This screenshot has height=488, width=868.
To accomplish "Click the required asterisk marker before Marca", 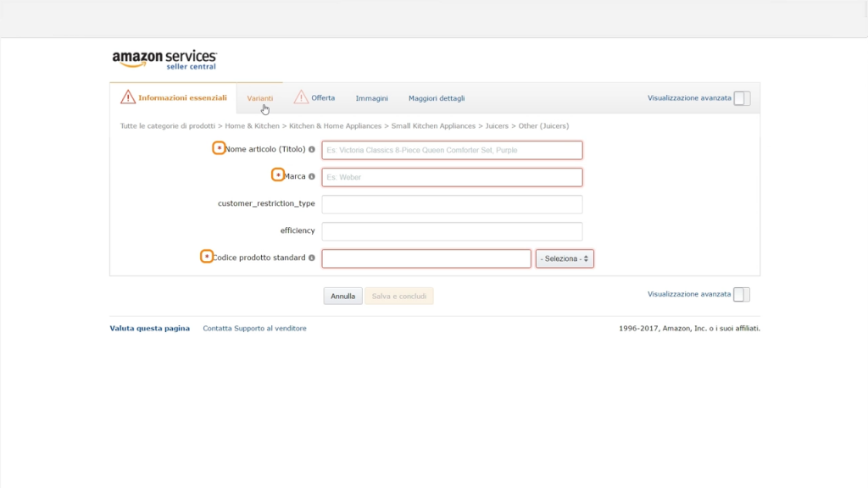I will point(278,175).
